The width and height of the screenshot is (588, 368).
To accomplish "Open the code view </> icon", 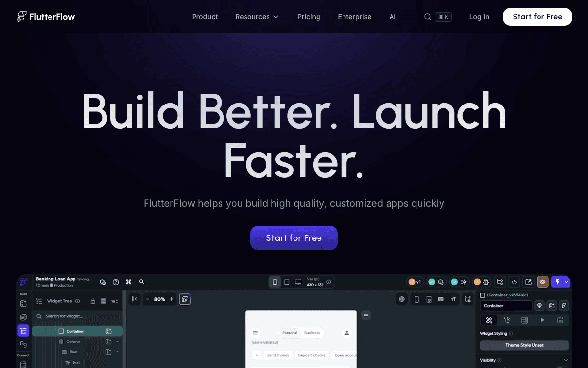I will pos(514,282).
